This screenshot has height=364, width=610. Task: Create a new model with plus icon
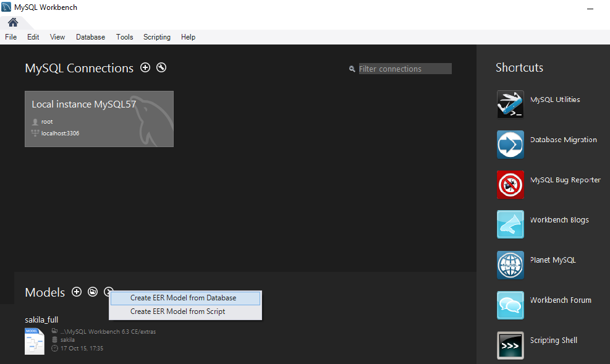(77, 292)
